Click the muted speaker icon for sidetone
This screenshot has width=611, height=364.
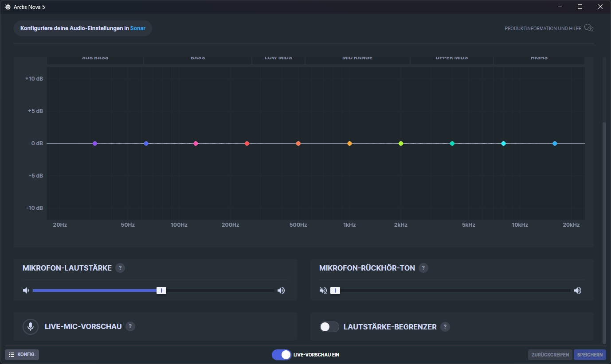point(323,290)
